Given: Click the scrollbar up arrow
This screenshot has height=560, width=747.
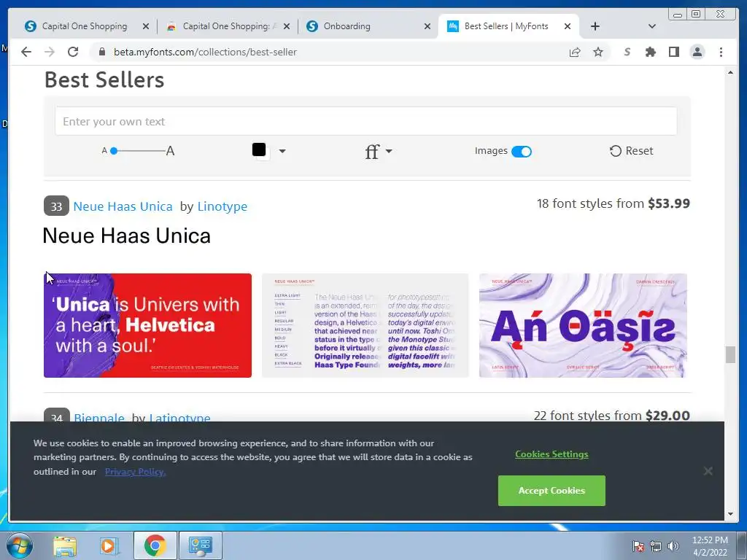Looking at the screenshot, I should (730, 72).
